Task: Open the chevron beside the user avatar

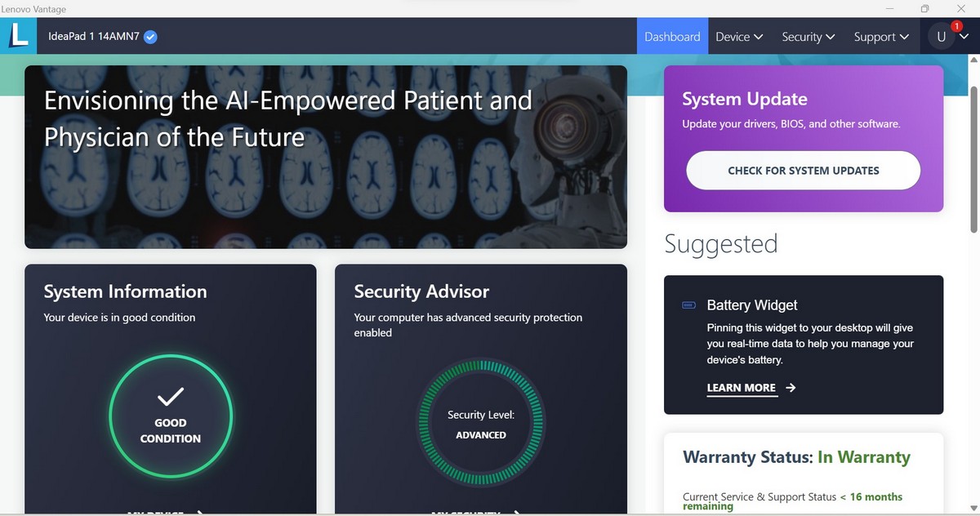Action: point(964,38)
